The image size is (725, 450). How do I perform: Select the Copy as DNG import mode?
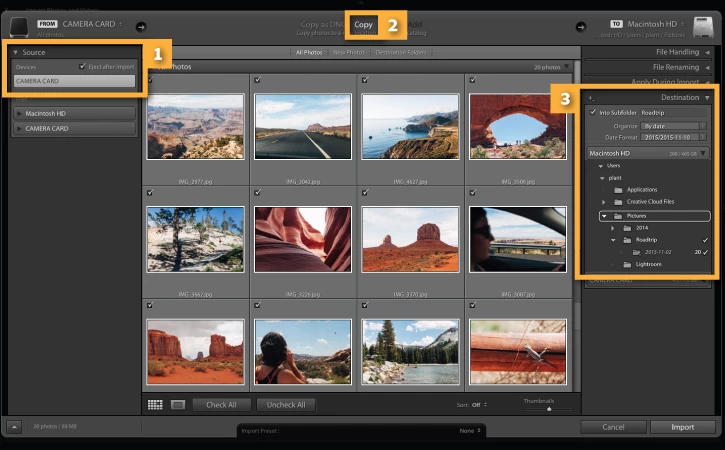[x=322, y=25]
